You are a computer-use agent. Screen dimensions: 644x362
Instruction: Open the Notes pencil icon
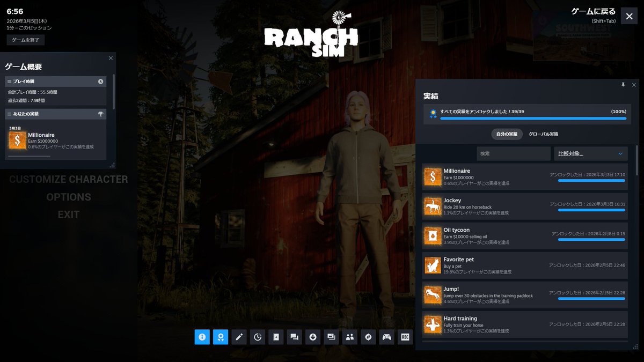click(x=239, y=337)
